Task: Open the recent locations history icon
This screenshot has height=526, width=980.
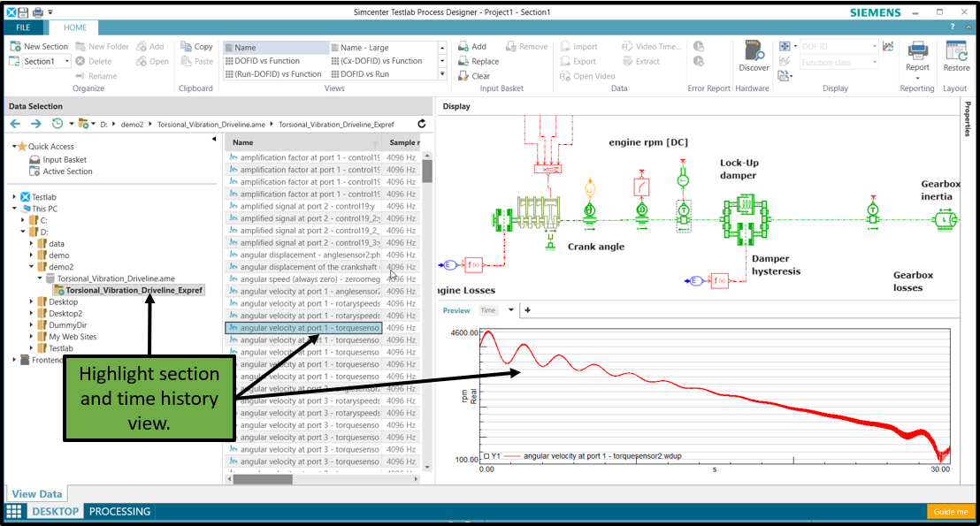Action: click(57, 124)
